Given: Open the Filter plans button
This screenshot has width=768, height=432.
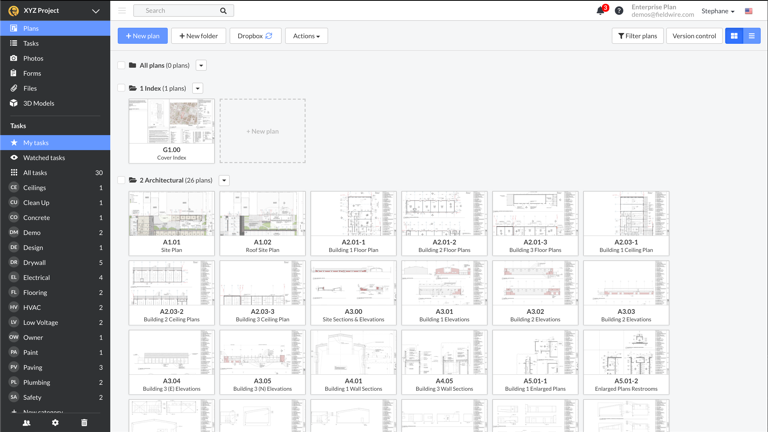Looking at the screenshot, I should click(x=637, y=36).
